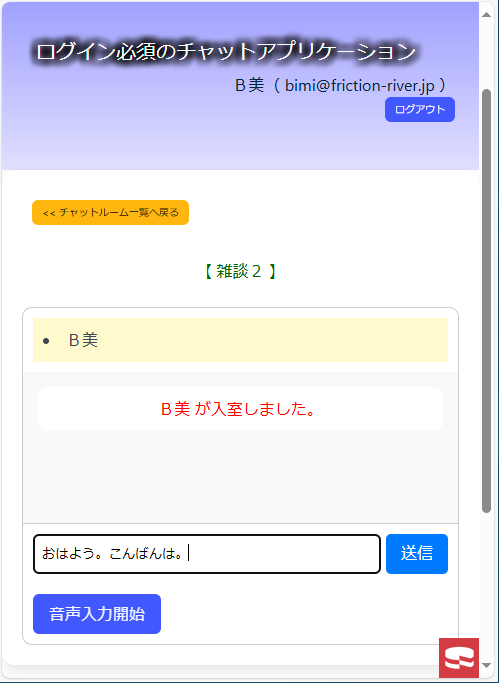
Task: Click the scrollbar down arrow
Action: pyautogui.click(x=486, y=666)
